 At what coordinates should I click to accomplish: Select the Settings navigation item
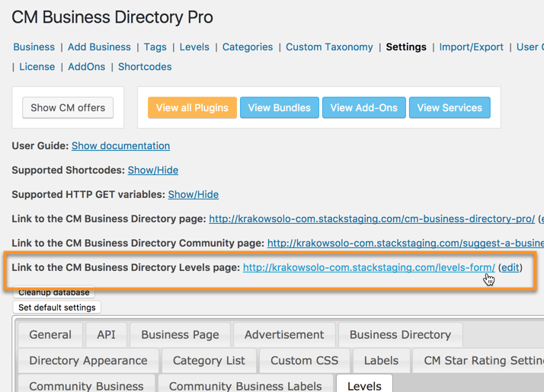click(x=406, y=46)
